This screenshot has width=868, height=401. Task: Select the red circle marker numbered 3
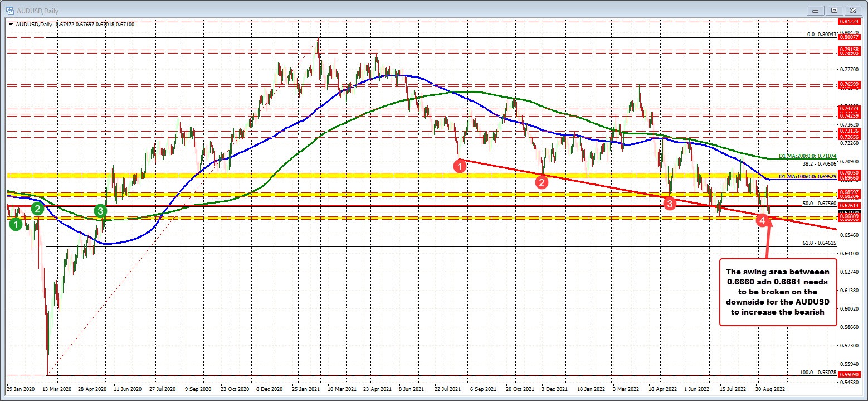pos(671,204)
